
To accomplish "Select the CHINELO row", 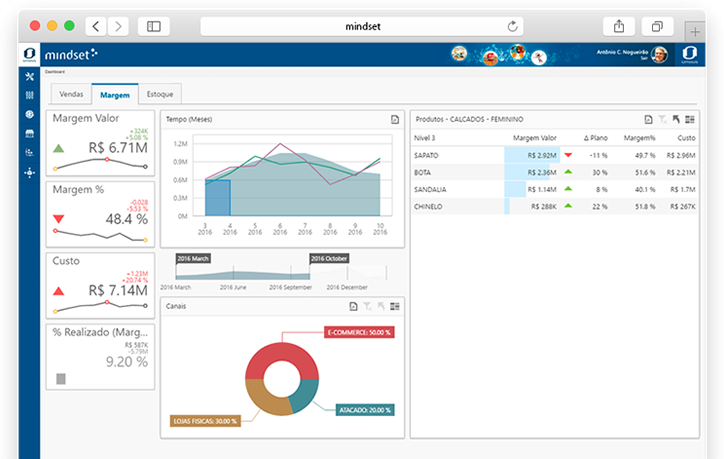I will click(x=555, y=207).
